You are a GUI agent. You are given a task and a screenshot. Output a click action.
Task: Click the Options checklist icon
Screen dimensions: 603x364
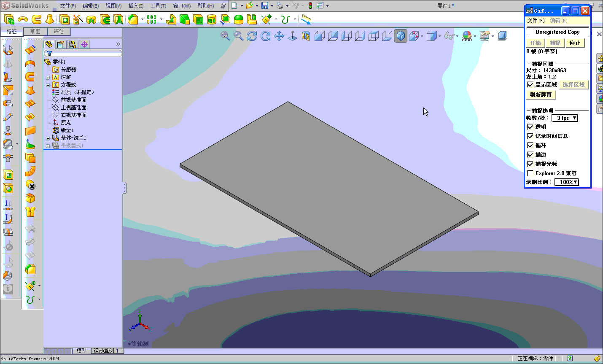(x=320, y=5)
